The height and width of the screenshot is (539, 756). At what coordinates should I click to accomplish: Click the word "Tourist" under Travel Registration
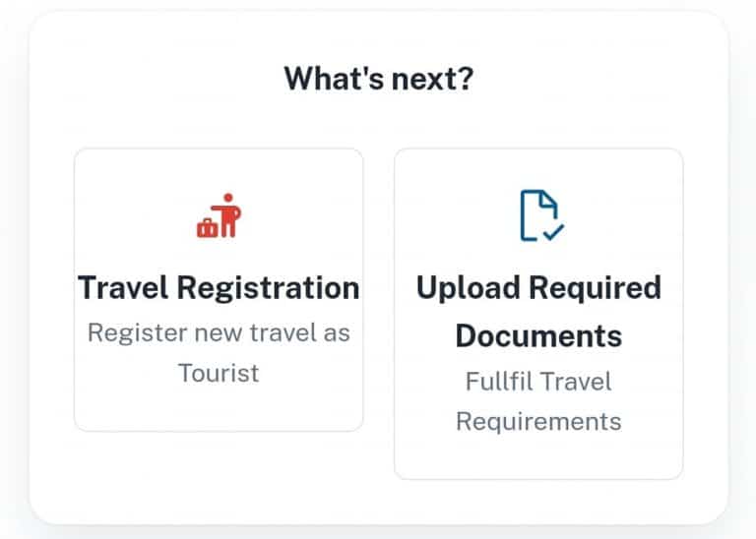pyautogui.click(x=219, y=373)
